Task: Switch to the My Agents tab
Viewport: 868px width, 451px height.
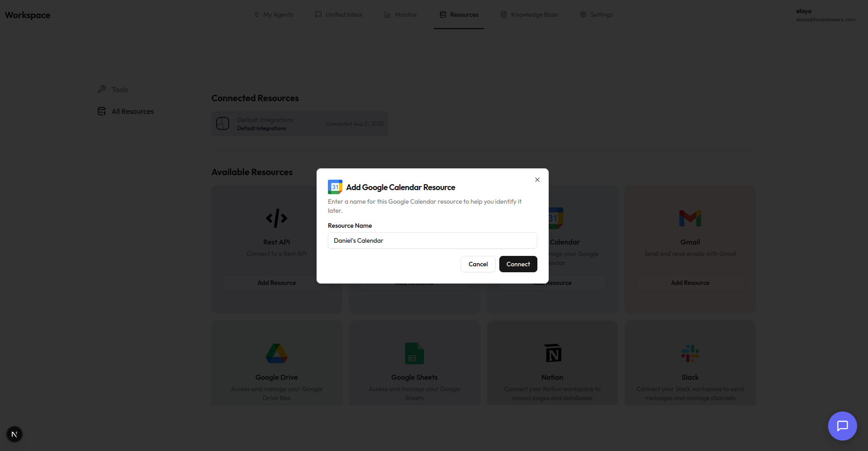Action: (x=273, y=14)
